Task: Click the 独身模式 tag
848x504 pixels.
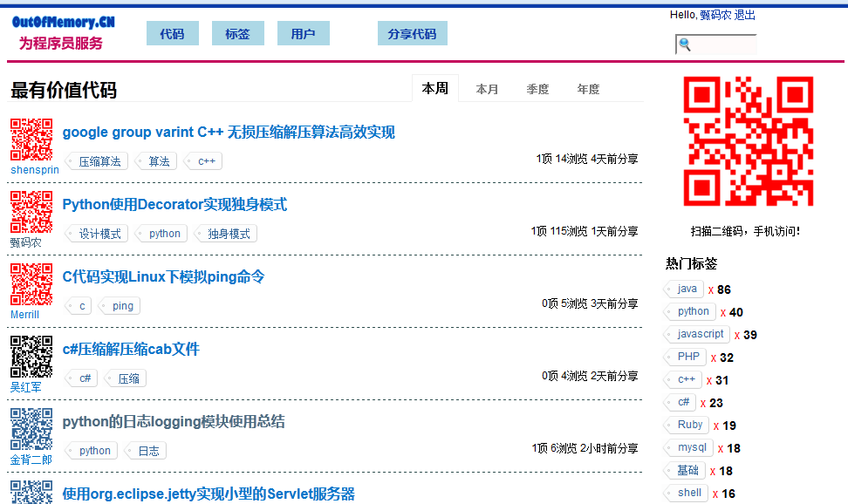Action: point(225,234)
